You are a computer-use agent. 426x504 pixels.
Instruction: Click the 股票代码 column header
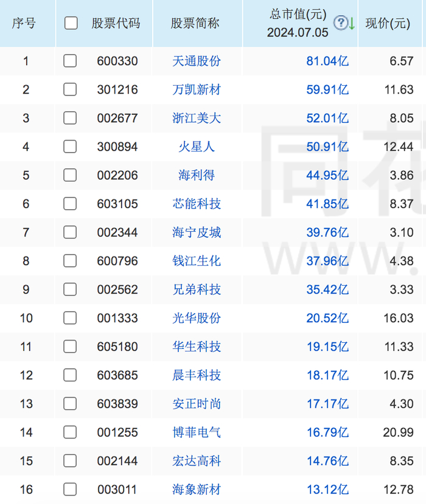coord(116,23)
